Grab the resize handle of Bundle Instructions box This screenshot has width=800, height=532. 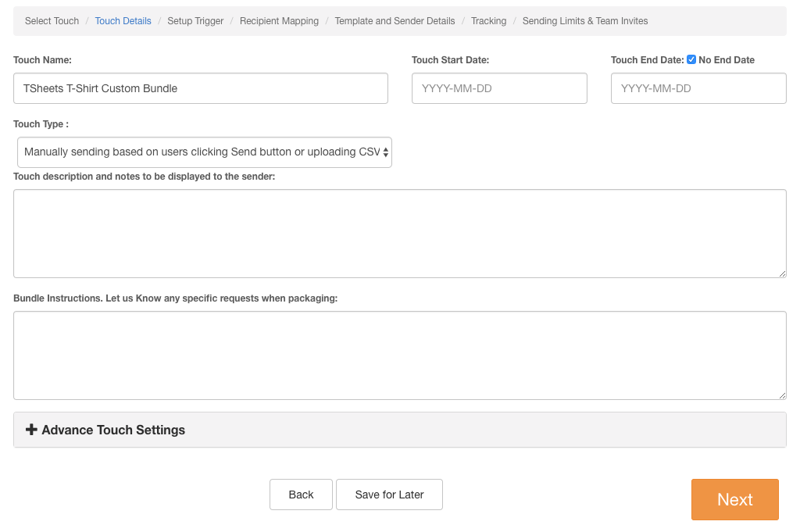coord(782,395)
